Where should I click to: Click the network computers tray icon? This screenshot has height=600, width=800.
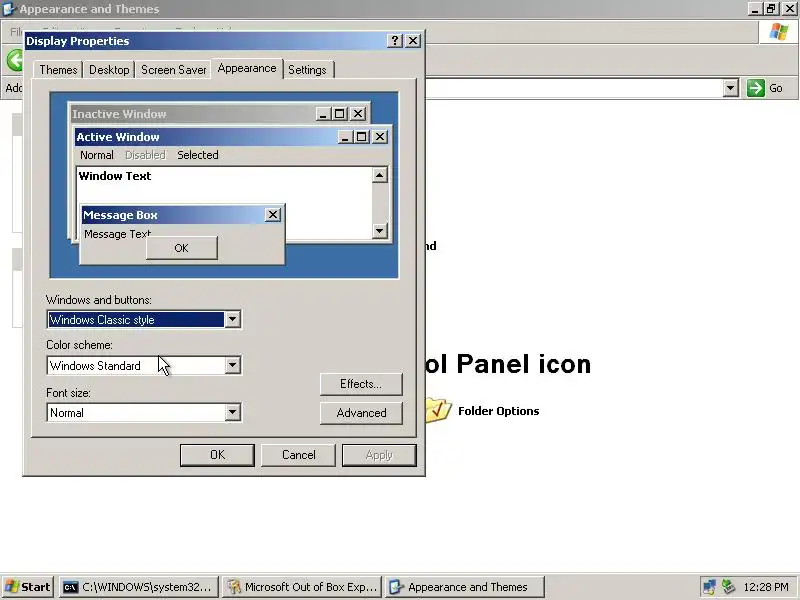pyautogui.click(x=709, y=587)
